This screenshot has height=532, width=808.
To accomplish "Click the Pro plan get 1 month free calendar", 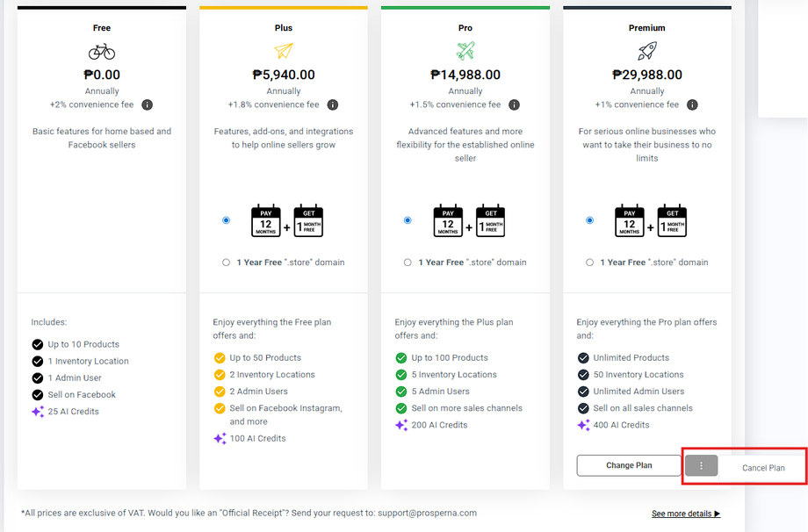I will (490, 221).
